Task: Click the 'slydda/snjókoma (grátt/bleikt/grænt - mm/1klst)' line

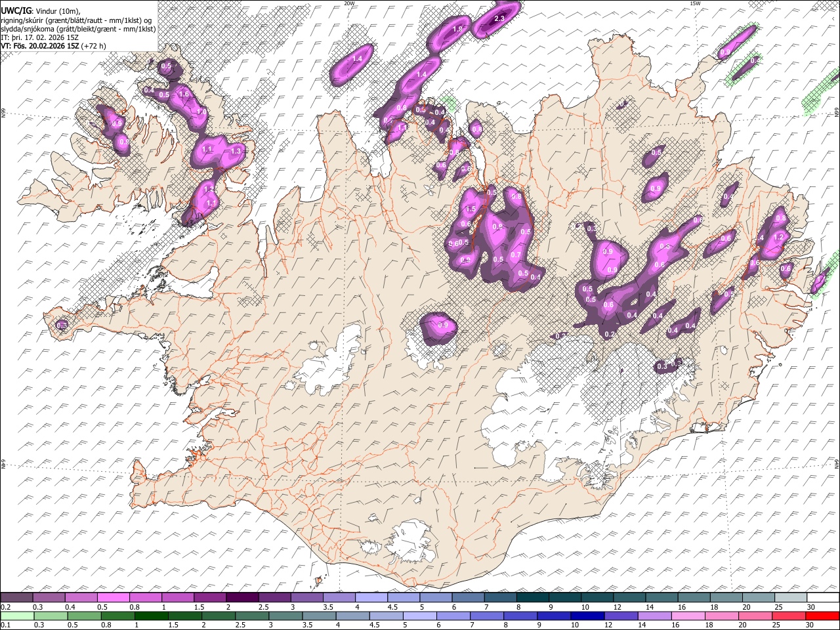Action: (x=78, y=29)
